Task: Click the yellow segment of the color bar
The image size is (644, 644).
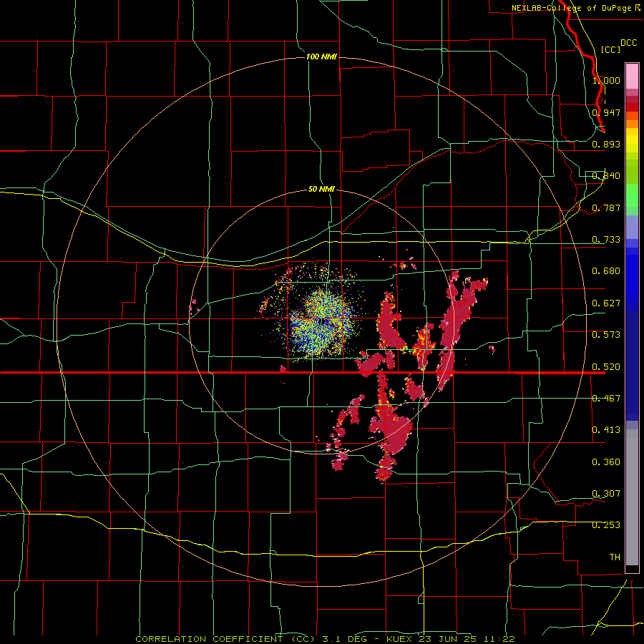Action: point(632,140)
